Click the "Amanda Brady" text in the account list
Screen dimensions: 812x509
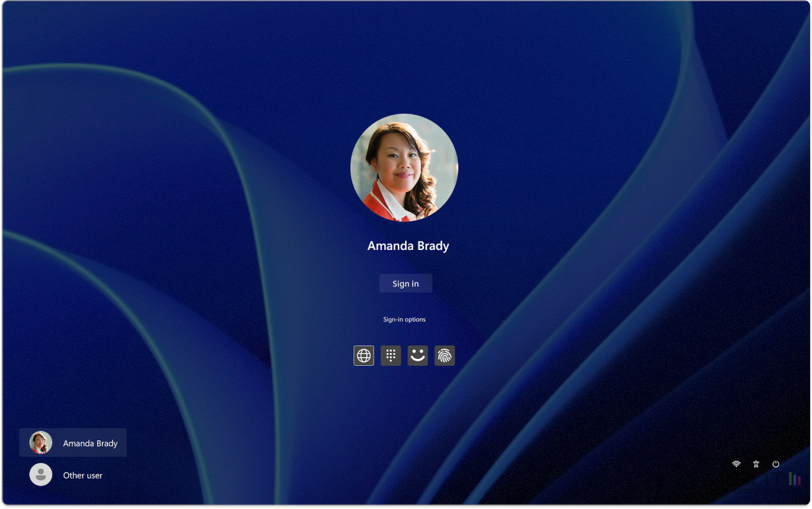90,443
